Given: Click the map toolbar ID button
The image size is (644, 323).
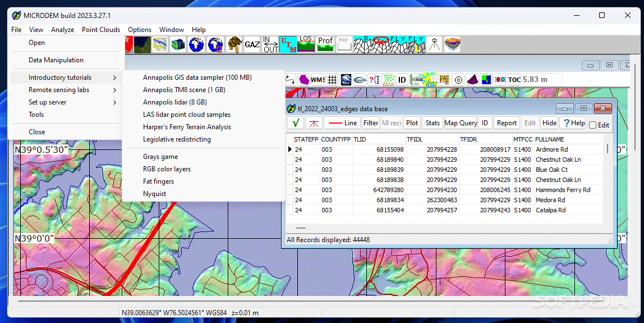Looking at the screenshot, I should (402, 79).
